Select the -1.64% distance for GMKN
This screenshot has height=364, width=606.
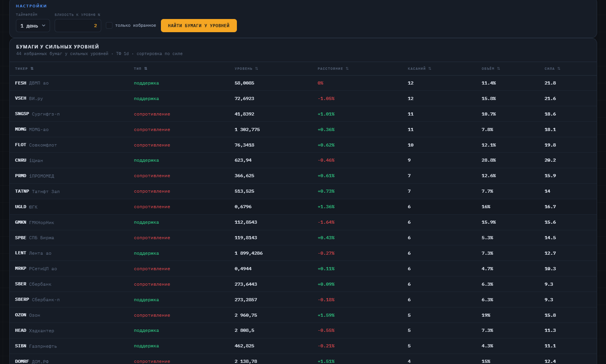coord(326,222)
